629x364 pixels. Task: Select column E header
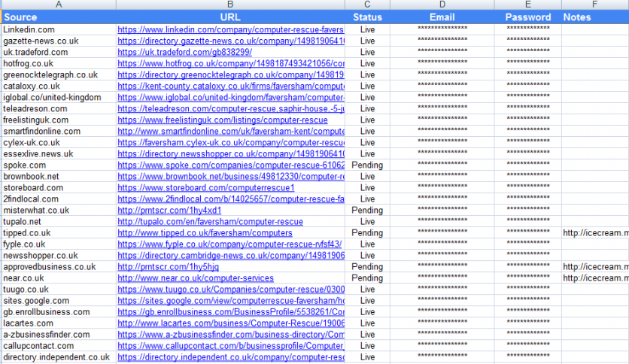[528, 5]
